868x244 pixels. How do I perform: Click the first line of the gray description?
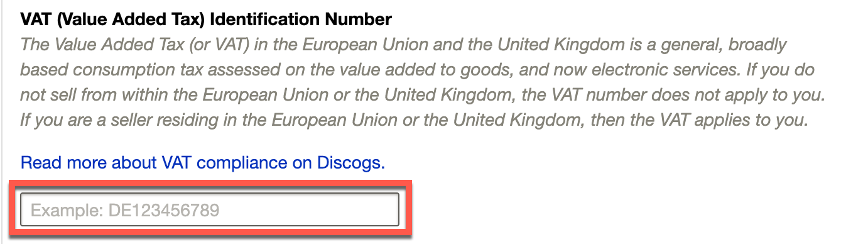click(404, 45)
